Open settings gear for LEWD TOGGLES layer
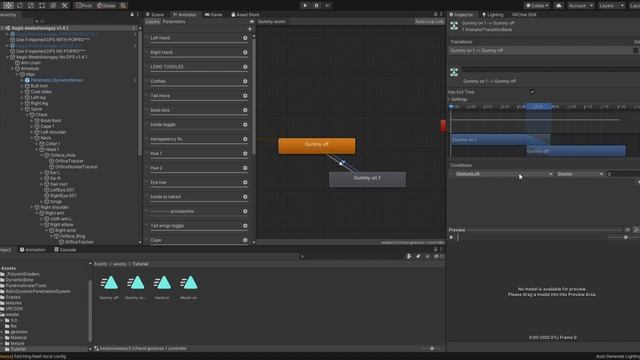640x360 pixels. point(245,67)
